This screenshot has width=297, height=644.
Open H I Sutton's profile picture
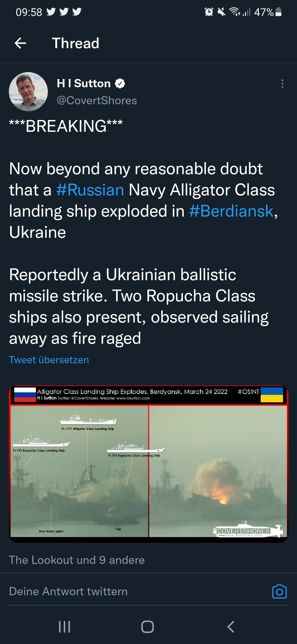(x=28, y=92)
